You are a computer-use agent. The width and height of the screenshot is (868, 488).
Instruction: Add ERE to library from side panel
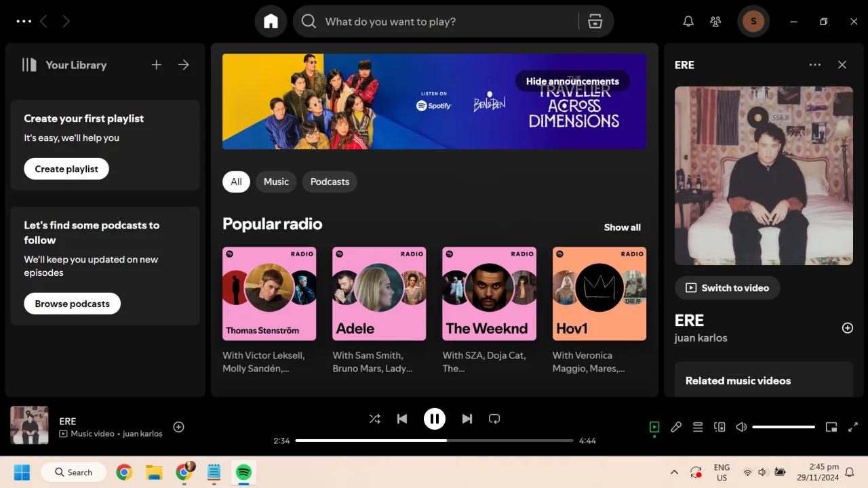click(848, 328)
